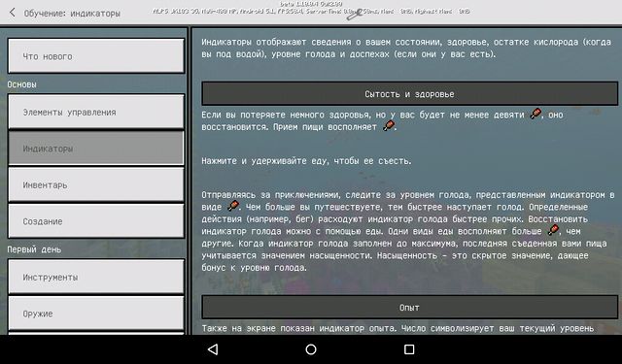
Task: Open the 'Оружие' help topic
Action: tap(96, 313)
